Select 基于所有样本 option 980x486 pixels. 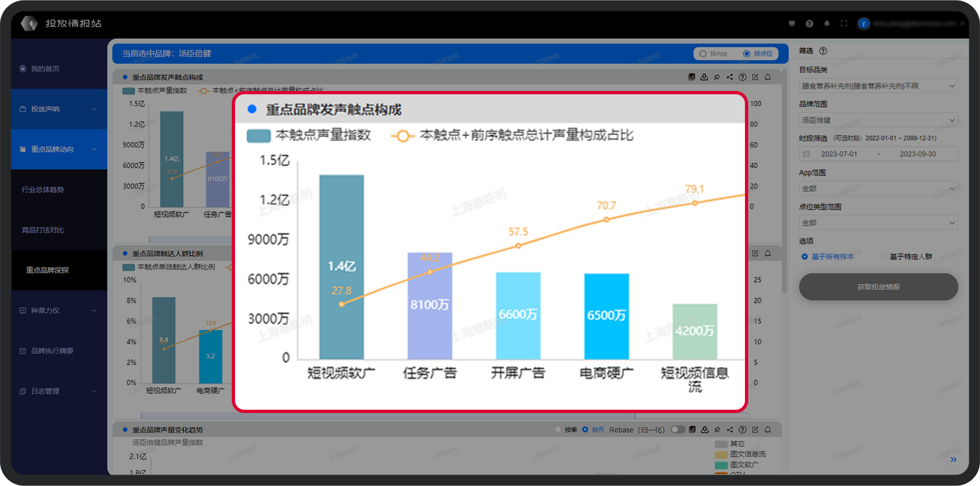point(828,257)
